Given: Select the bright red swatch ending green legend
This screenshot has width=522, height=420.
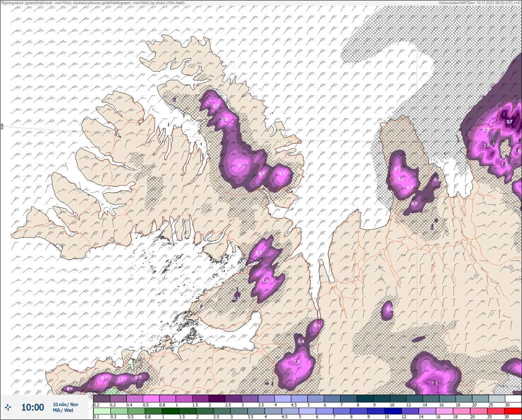Looking at the screenshot, I should (513, 411).
